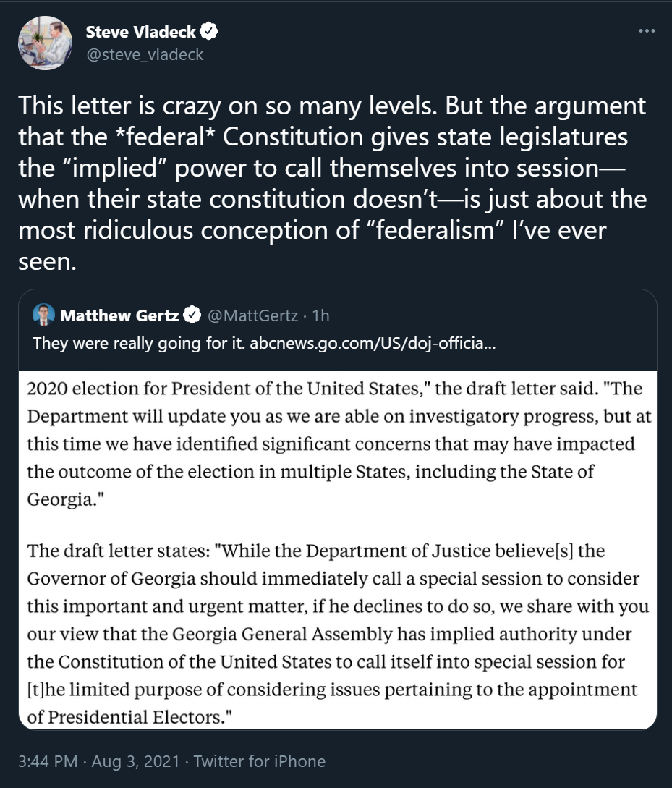Open the abcnews.go.com link

[x=373, y=343]
